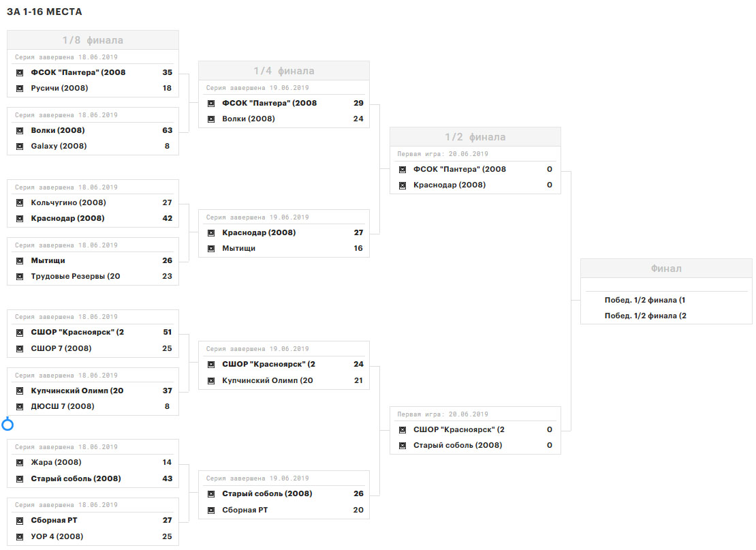Viewport: 756px width, 550px height.
Task: Click the Побед. 1/2 финала (2 finalist slot
Action: point(644,316)
